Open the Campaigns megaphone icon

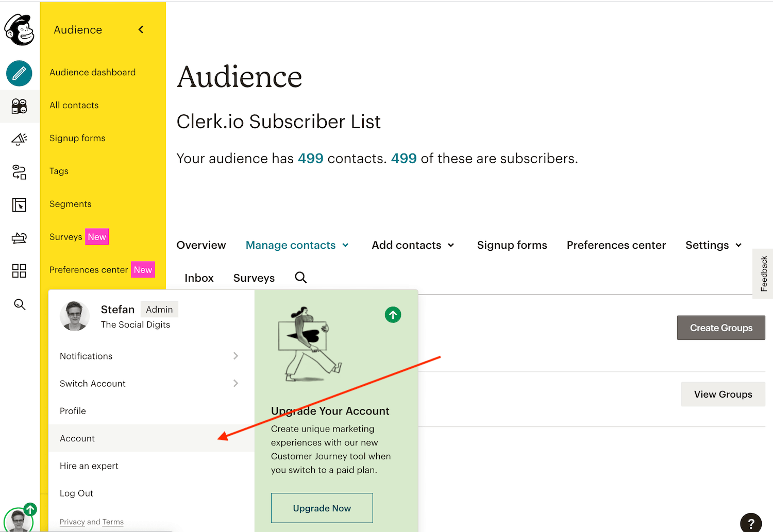19,139
